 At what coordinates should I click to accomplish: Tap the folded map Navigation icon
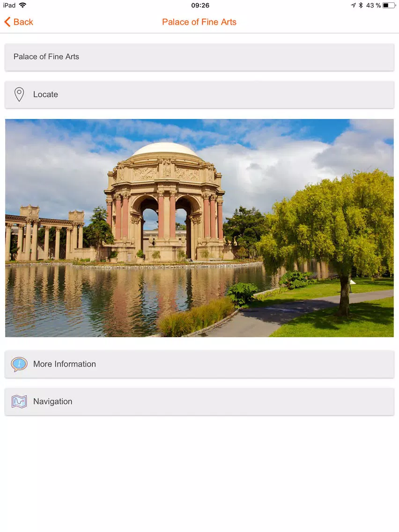click(x=19, y=402)
